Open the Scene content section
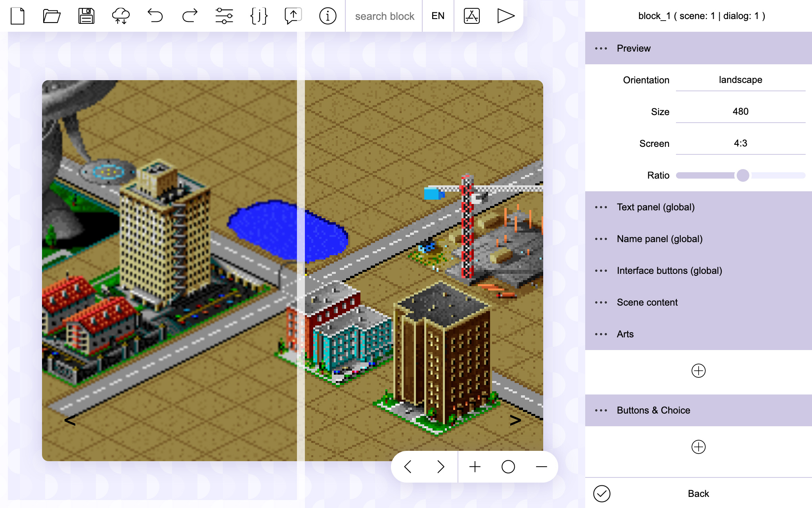812x508 pixels. pos(647,302)
